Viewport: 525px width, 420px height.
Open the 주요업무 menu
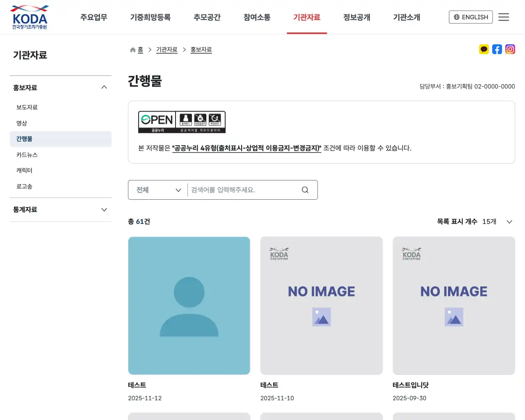click(x=93, y=17)
